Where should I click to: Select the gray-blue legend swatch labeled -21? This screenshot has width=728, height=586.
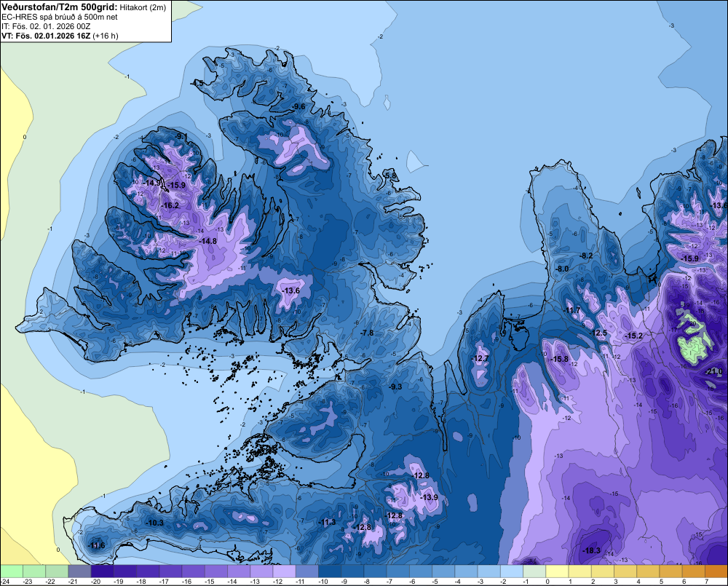click(79, 571)
